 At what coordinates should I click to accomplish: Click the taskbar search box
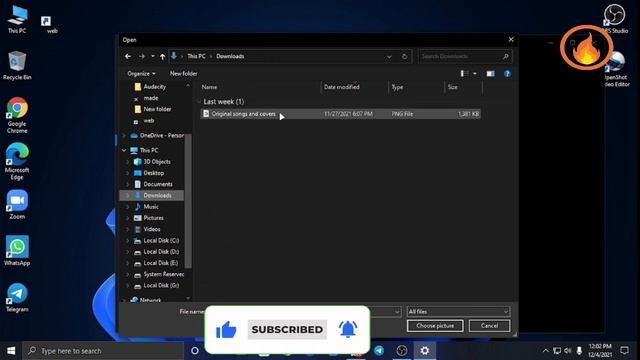103,351
